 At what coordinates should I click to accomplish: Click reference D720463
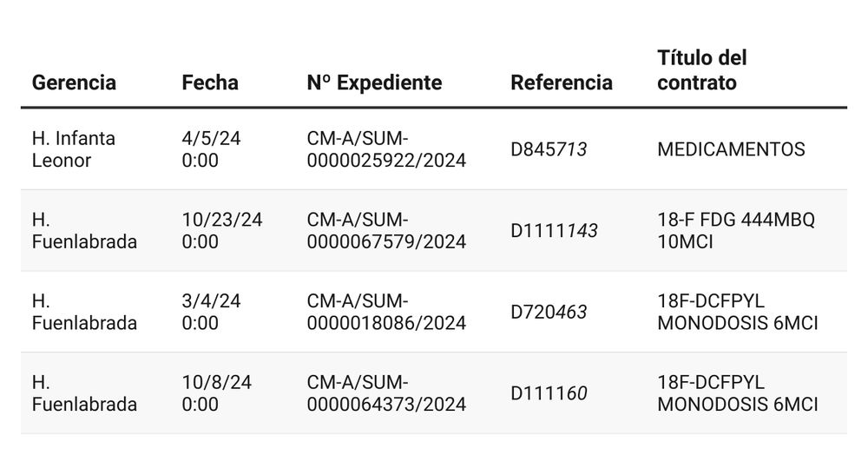[x=549, y=312]
